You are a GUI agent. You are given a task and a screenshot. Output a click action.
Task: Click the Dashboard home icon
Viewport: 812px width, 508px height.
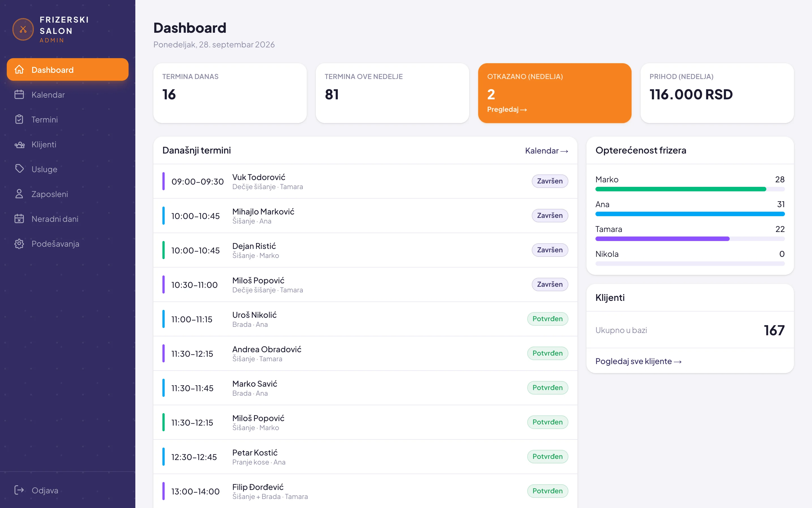[19, 69]
